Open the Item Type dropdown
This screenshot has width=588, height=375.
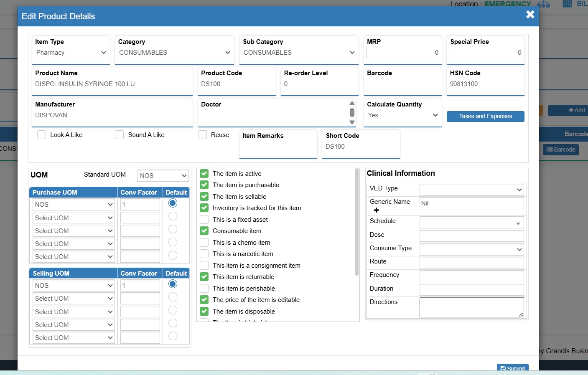pyautogui.click(x=71, y=53)
